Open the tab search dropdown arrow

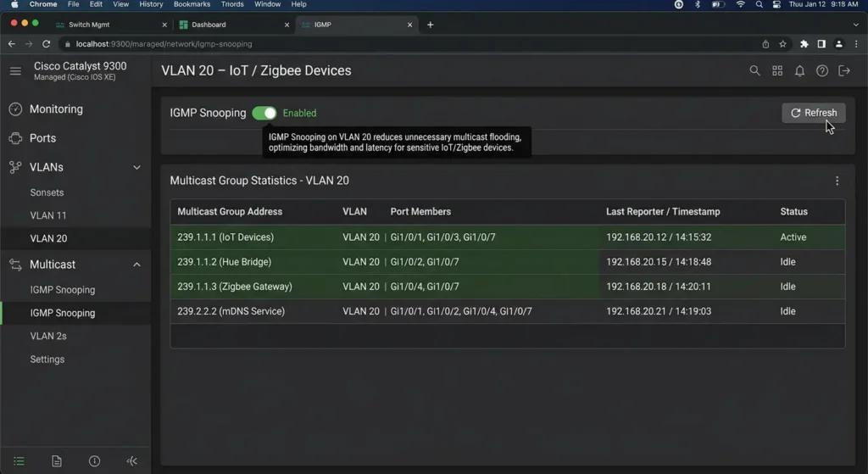pyautogui.click(x=856, y=25)
